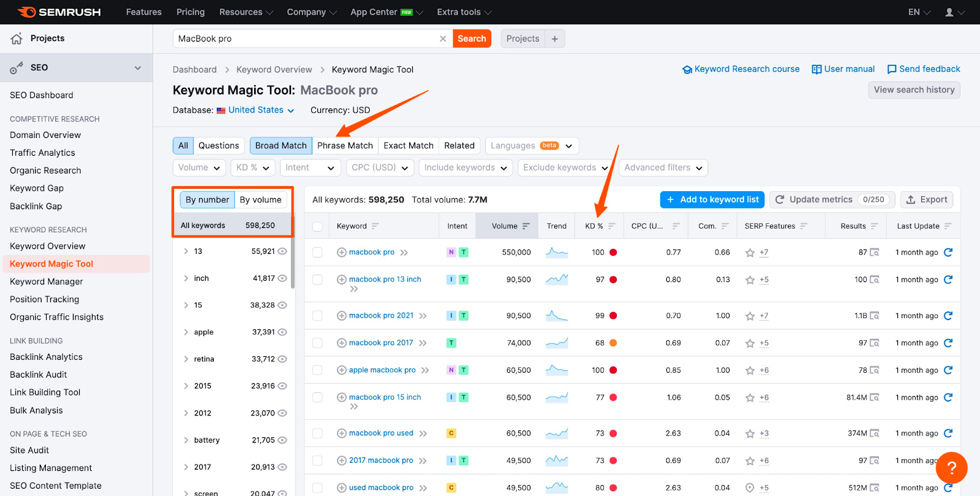Screen dimensions: 980x496
Task: Select the Exact Match tab
Action: pyautogui.click(x=409, y=146)
